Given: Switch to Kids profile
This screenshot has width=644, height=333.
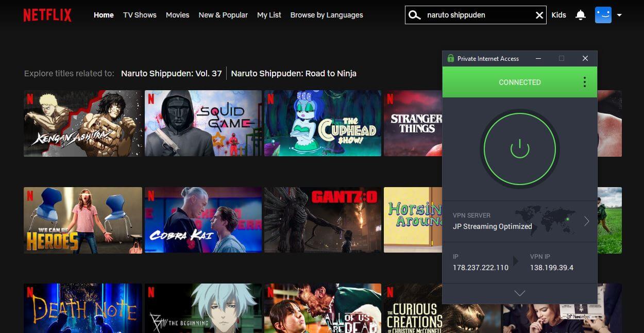Looking at the screenshot, I should 558,15.
